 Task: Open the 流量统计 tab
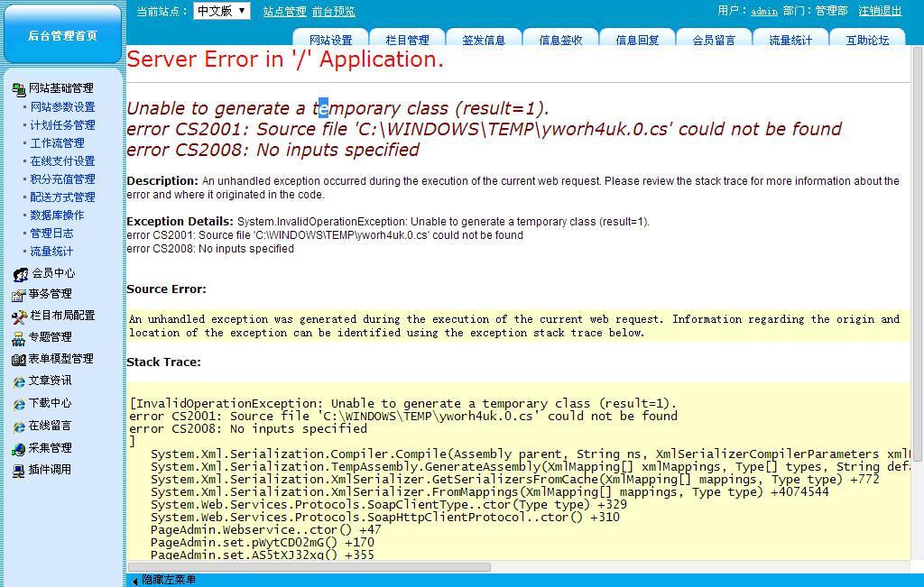pos(790,40)
